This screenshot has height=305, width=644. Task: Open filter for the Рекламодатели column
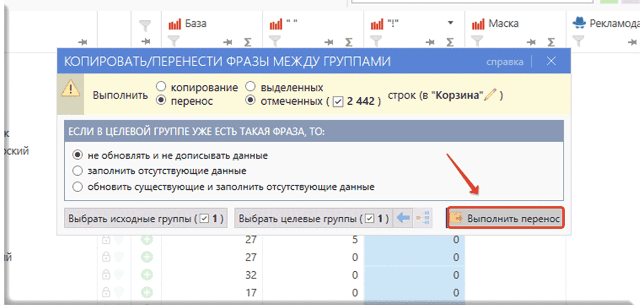coord(578,41)
